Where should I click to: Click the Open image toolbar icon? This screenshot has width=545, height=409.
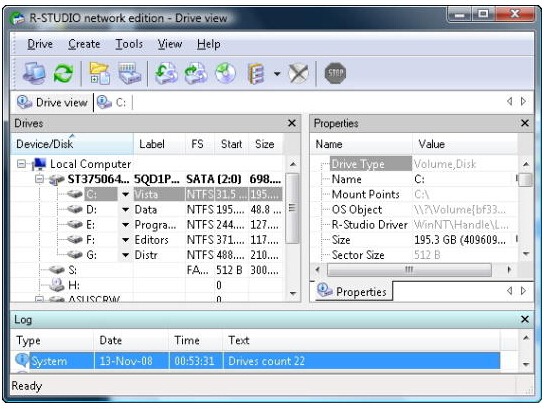[166, 73]
